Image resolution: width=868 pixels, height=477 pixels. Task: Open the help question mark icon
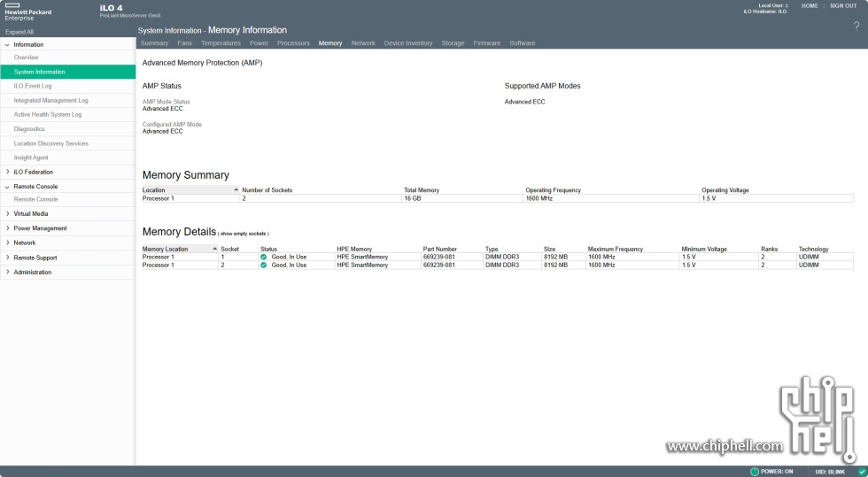click(x=856, y=27)
